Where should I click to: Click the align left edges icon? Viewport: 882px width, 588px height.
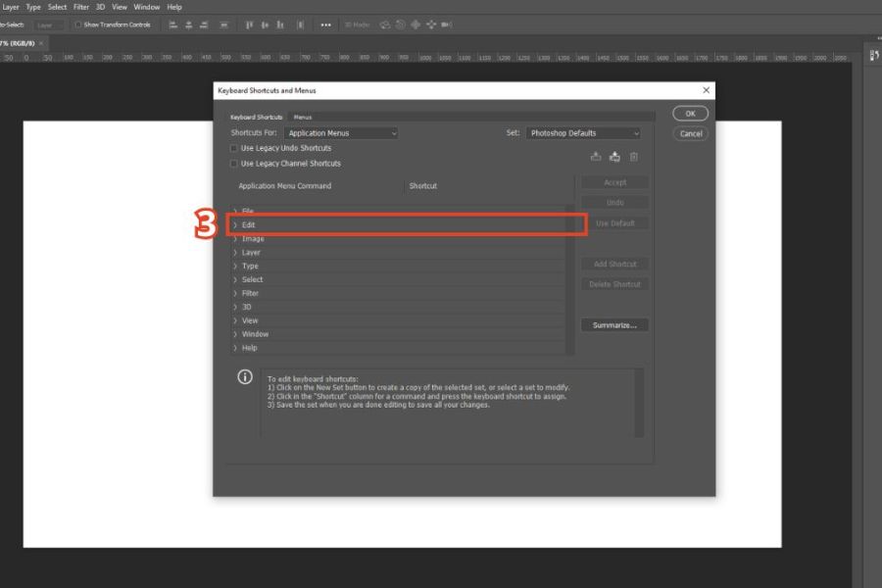pos(173,24)
